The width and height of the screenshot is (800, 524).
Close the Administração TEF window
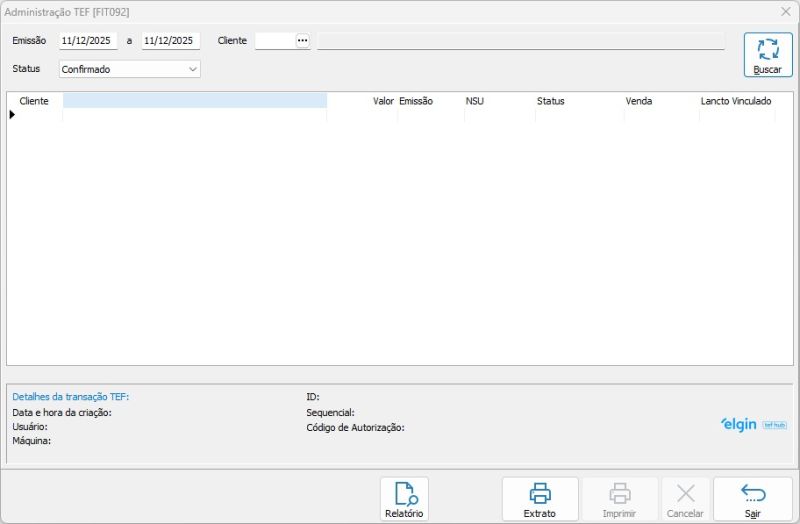[785, 12]
